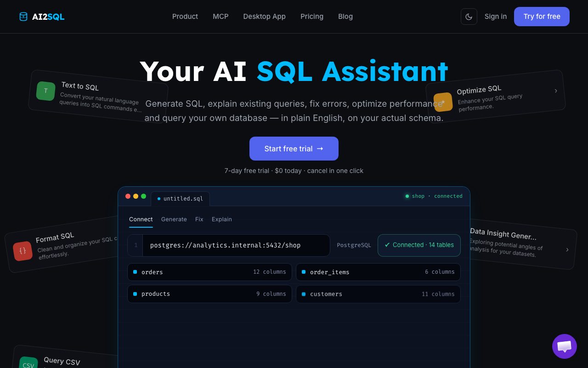Go to Desktop App page

[265, 17]
